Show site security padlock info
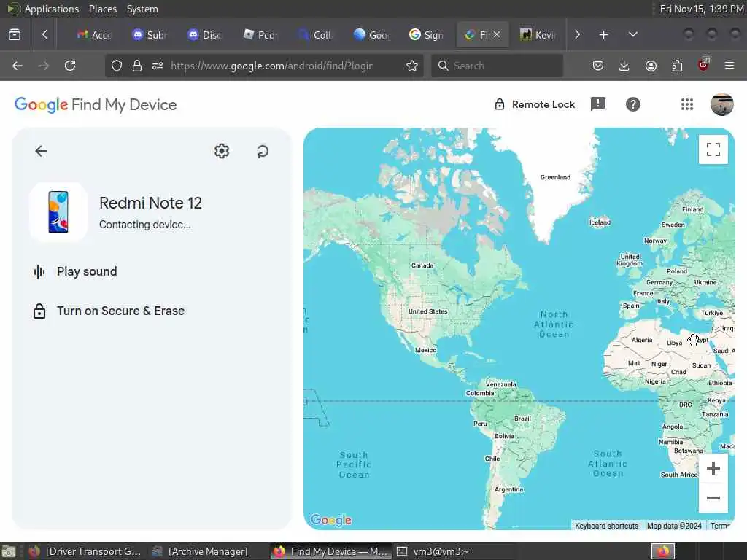747x560 pixels. coord(137,66)
